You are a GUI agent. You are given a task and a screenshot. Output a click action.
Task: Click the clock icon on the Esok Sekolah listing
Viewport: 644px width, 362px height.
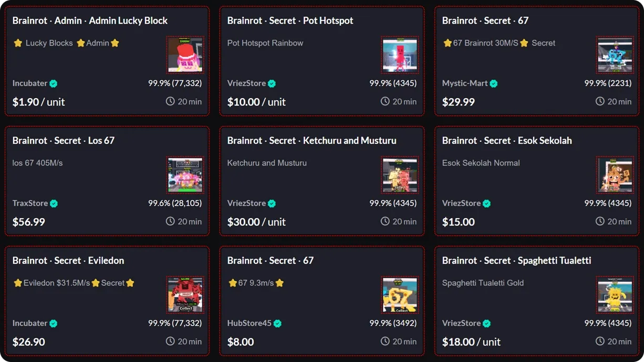tap(599, 221)
